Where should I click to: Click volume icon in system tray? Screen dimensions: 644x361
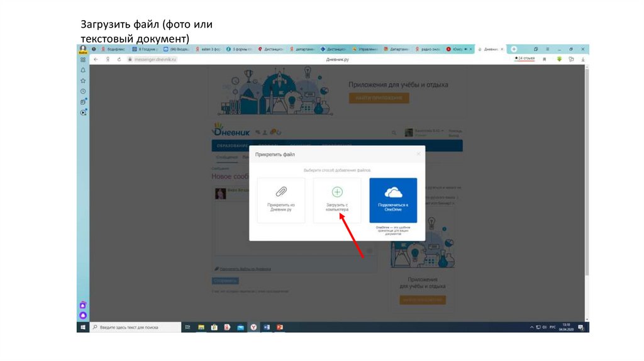pyautogui.click(x=545, y=327)
